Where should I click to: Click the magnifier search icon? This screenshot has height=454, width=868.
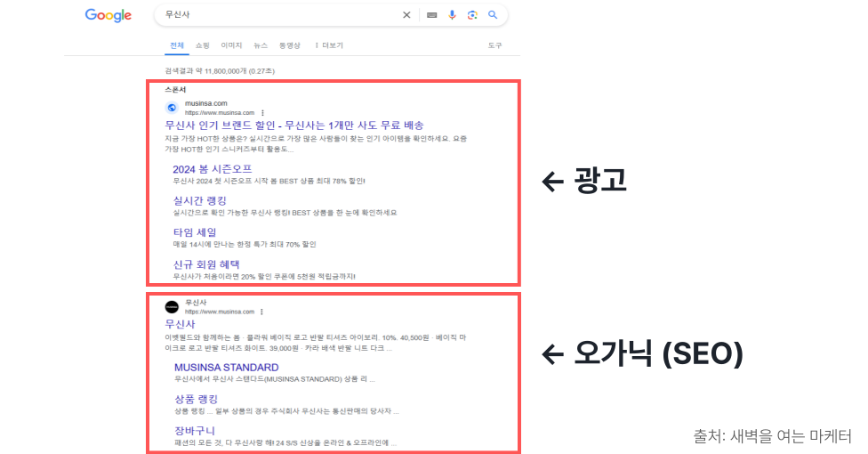tap(493, 15)
